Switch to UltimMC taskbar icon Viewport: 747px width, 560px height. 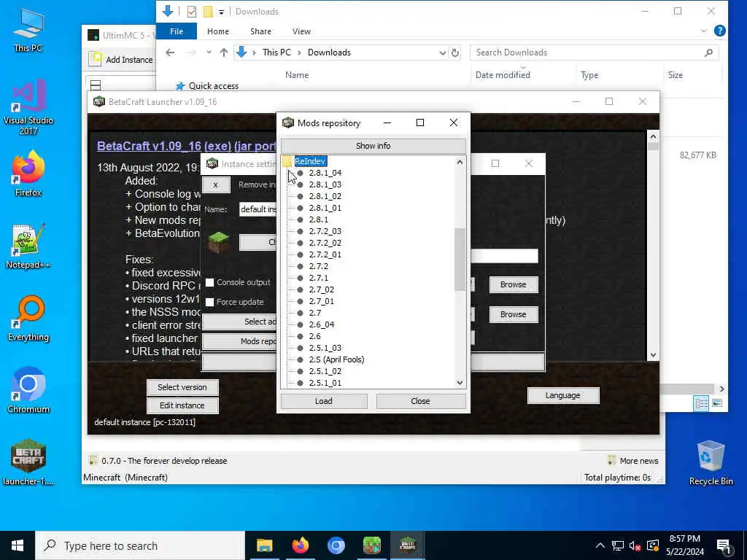click(x=371, y=545)
